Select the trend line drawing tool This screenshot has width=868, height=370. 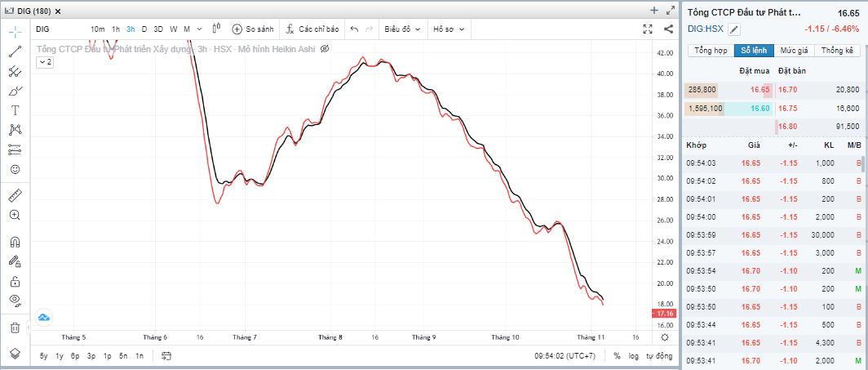(x=15, y=51)
